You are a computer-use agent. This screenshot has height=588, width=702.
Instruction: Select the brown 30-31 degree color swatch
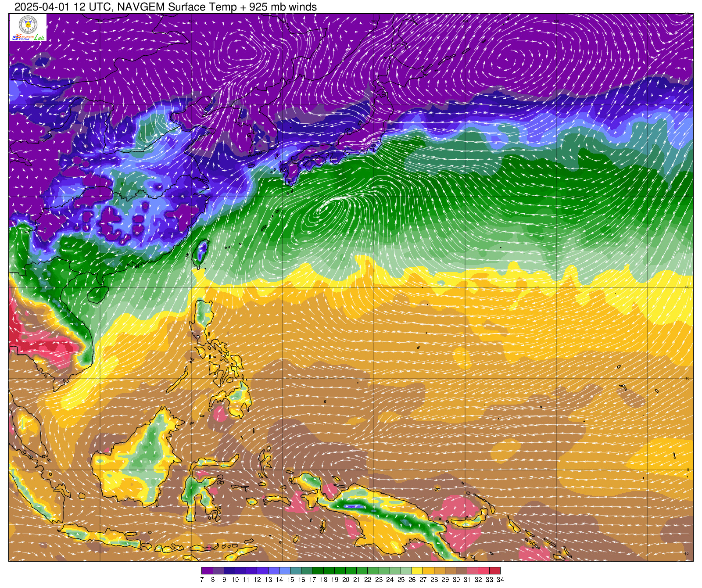tap(462, 571)
